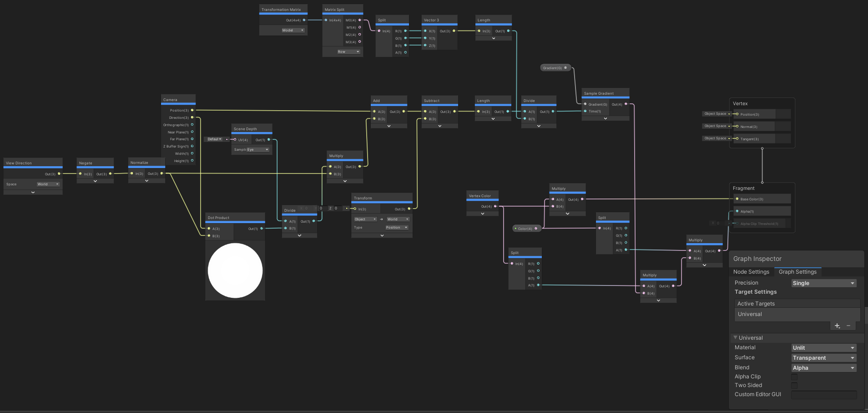Click the A(1) output port on the Split node
Viewport: 868px width, 413px height.
tap(406, 52)
